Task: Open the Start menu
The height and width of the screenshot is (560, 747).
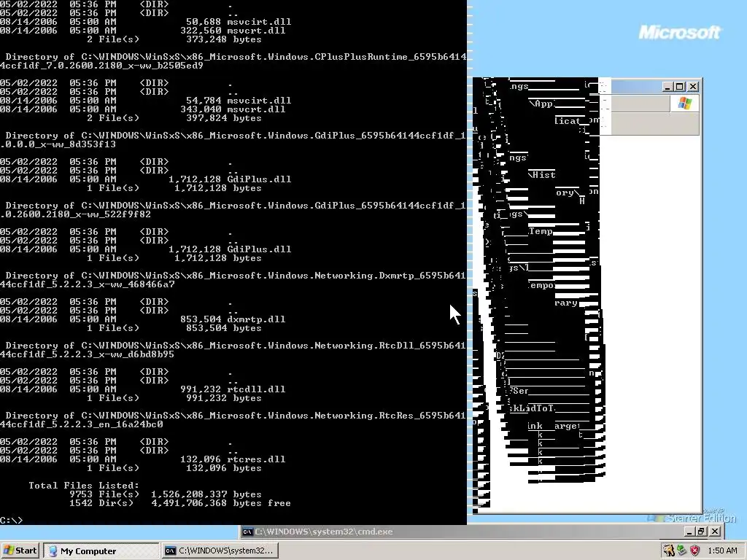Action: (x=20, y=551)
